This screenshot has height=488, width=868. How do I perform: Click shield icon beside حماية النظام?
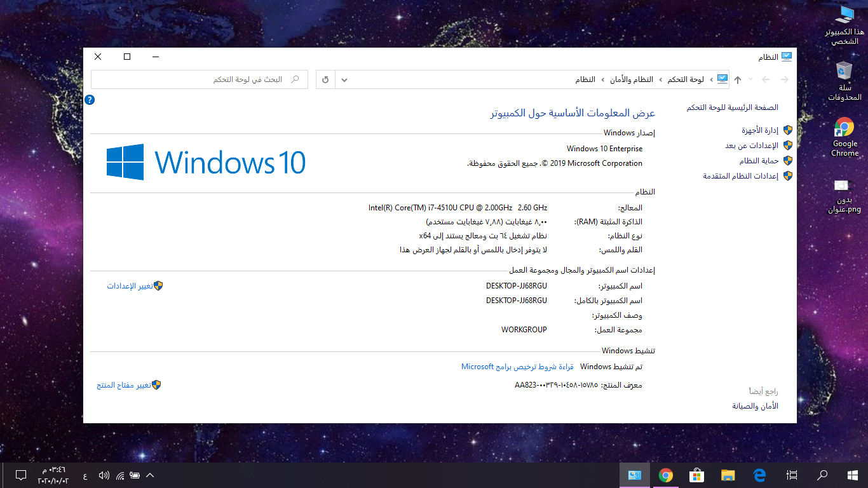click(788, 161)
